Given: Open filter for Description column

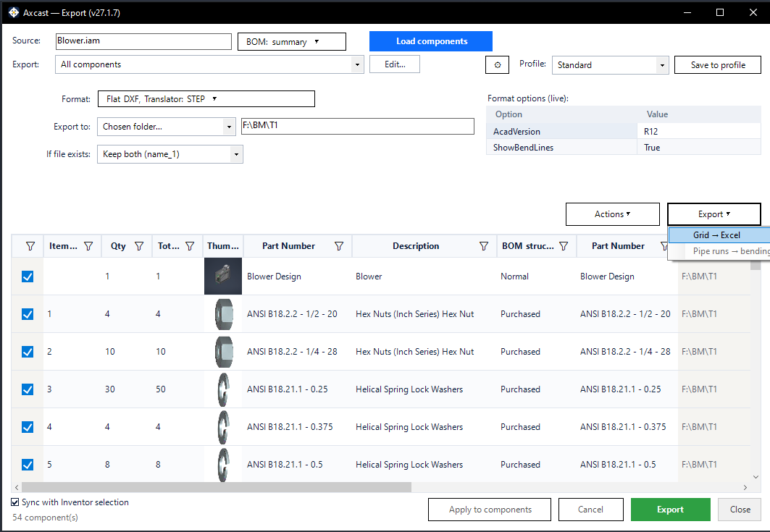Looking at the screenshot, I should 484,246.
